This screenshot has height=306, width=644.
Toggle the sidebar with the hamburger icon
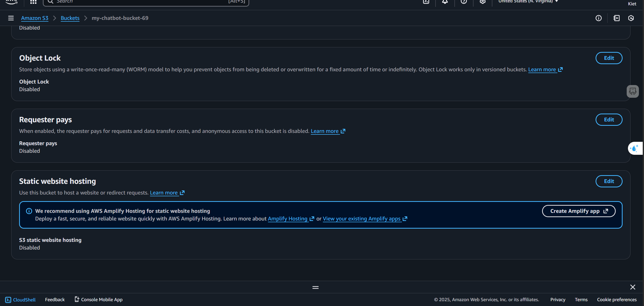[x=11, y=18]
